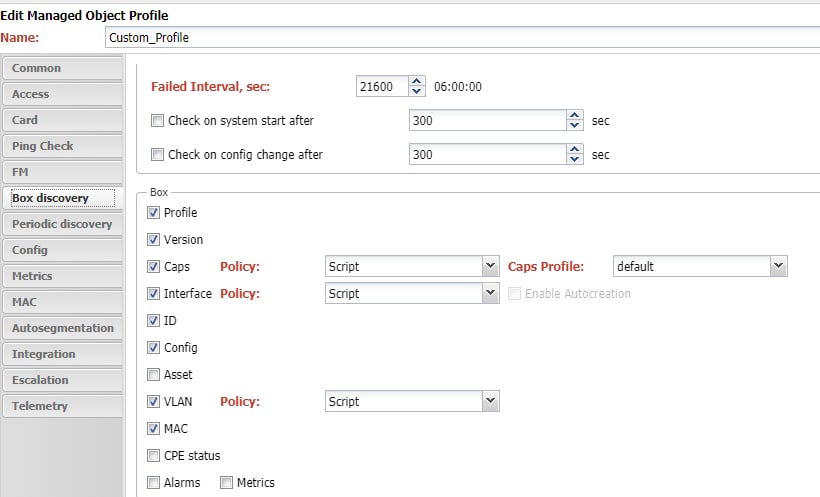Uncheck the MAC checkbox in Box section
This screenshot has width=820, height=497.
click(x=153, y=428)
